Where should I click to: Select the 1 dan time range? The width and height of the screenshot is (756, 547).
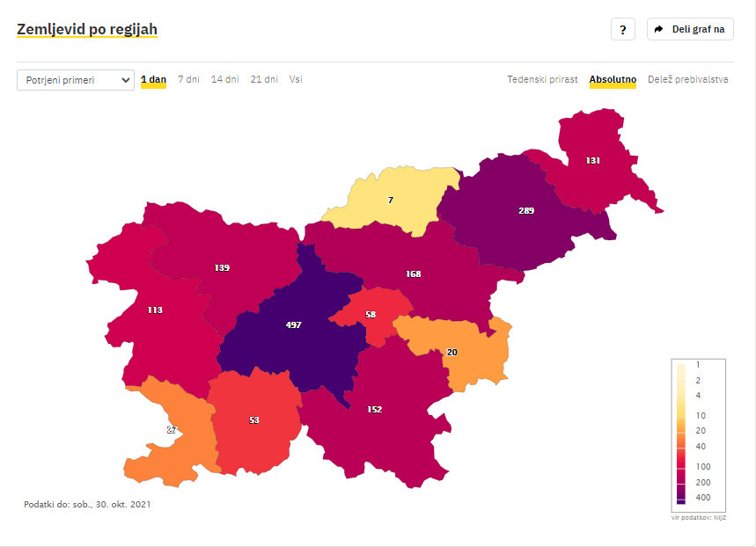coord(153,79)
